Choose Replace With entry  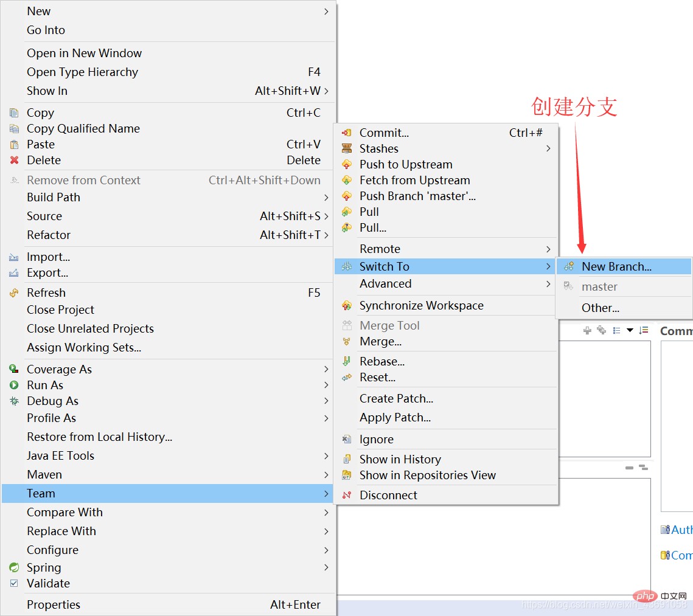point(168,531)
